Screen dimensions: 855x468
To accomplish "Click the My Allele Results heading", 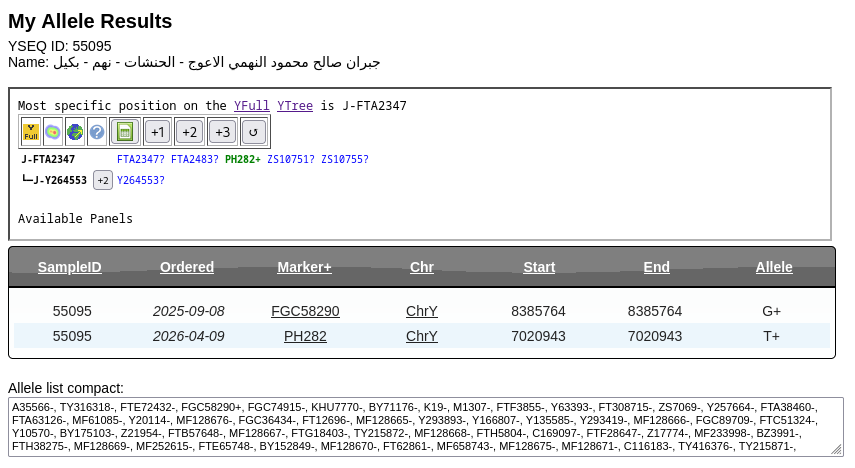I will click(90, 21).
